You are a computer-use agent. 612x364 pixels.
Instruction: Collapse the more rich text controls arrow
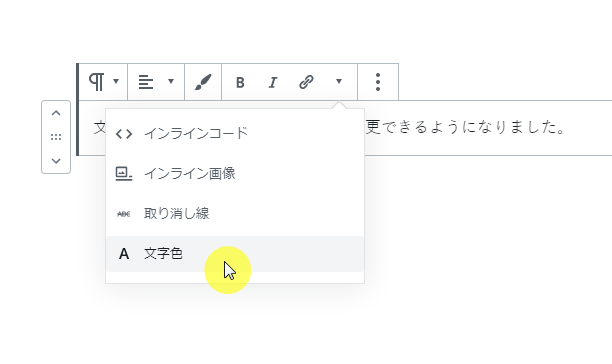(339, 81)
